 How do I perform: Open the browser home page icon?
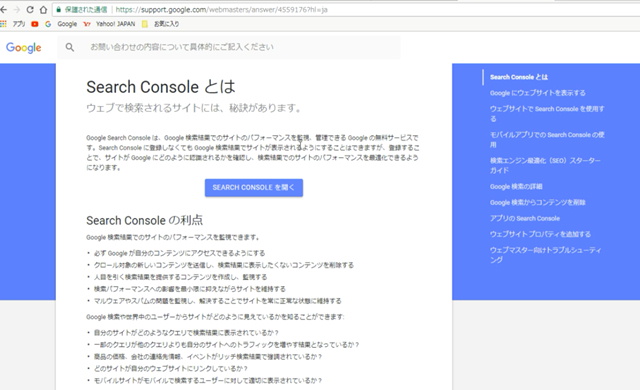[x=43, y=9]
